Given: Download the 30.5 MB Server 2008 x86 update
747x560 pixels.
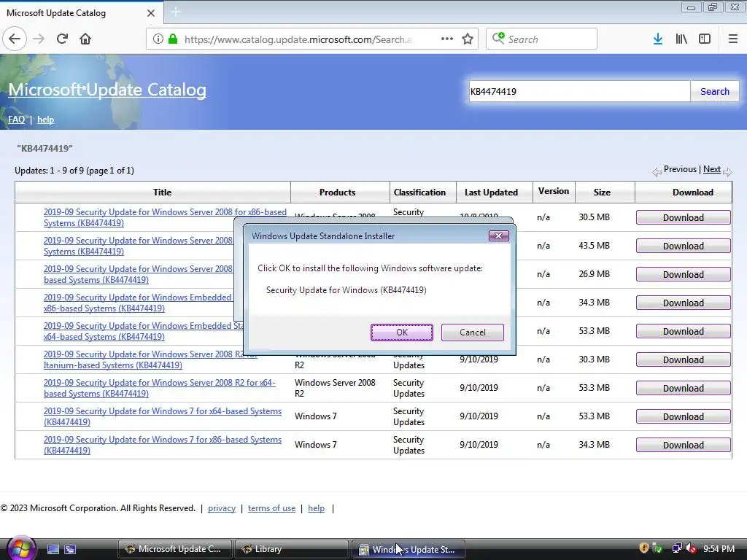Looking at the screenshot, I should click(x=683, y=217).
